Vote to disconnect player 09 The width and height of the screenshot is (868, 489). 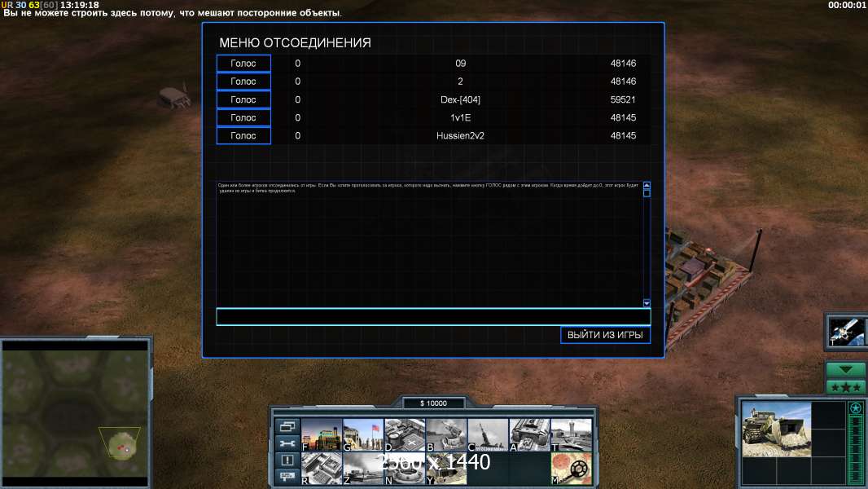pos(243,63)
